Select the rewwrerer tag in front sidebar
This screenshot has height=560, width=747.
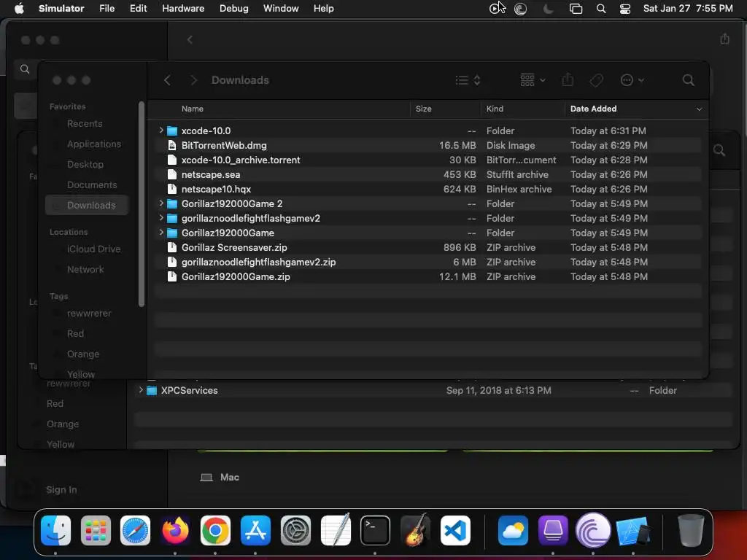pyautogui.click(x=88, y=314)
